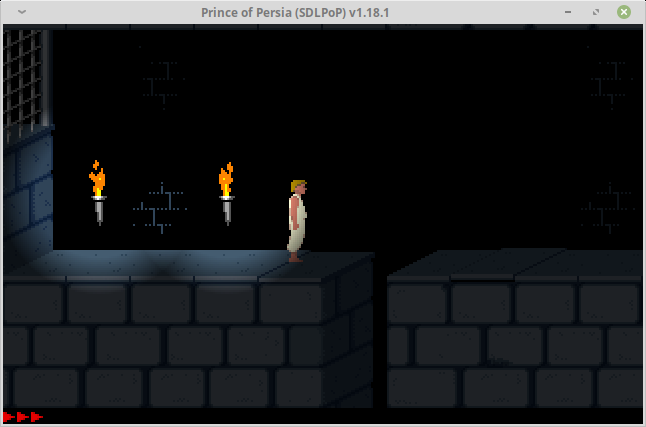Click the first red health triangle

pyautogui.click(x=9, y=417)
